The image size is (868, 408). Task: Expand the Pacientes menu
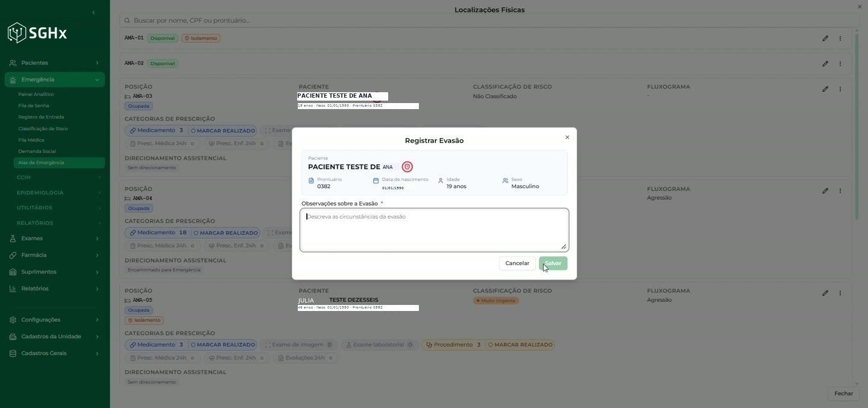(97, 63)
